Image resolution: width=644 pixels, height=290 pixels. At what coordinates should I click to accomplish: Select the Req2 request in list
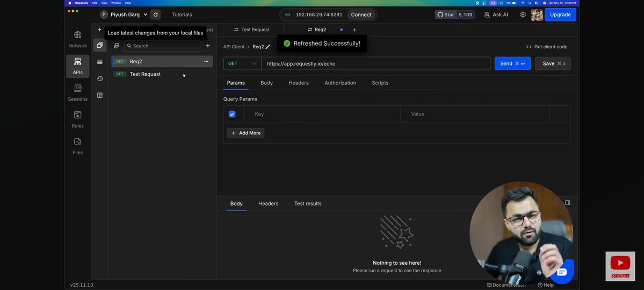(x=162, y=61)
